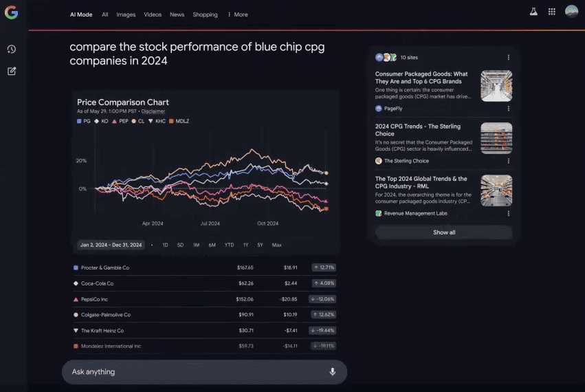Open options menu for 10 sites panel
Image resolution: width=585 pixels, height=392 pixels.
(508, 58)
